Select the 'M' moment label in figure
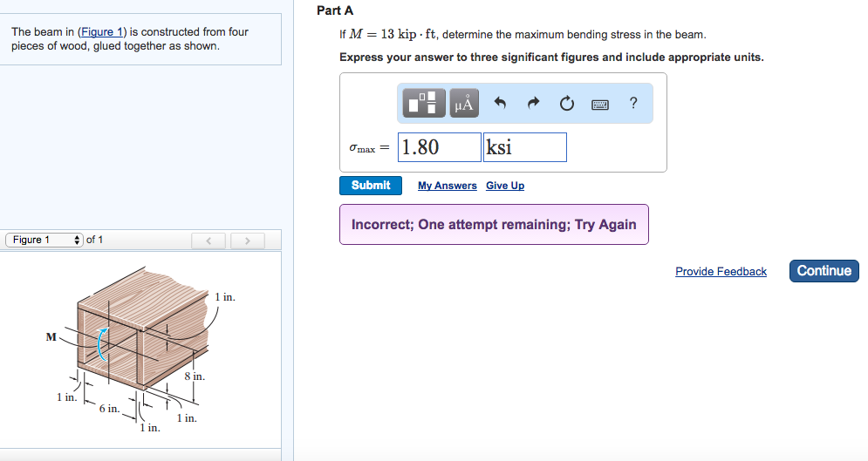Screen dimensions: 868x461 click(51, 336)
